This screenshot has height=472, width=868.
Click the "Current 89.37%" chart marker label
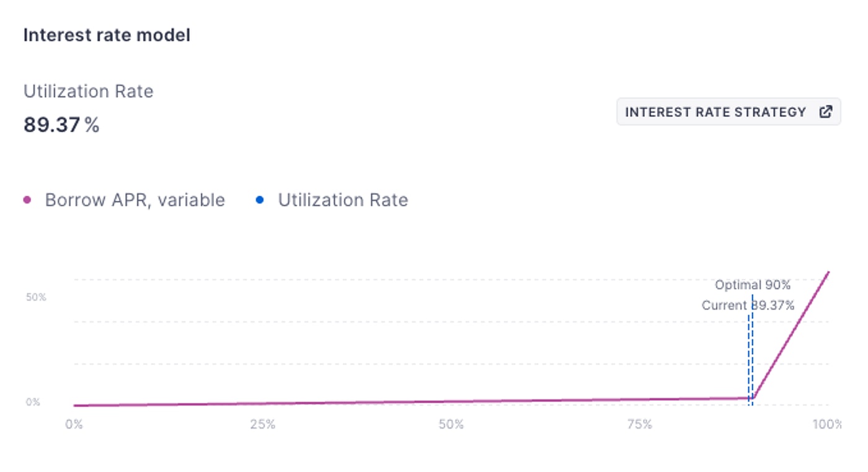747,305
